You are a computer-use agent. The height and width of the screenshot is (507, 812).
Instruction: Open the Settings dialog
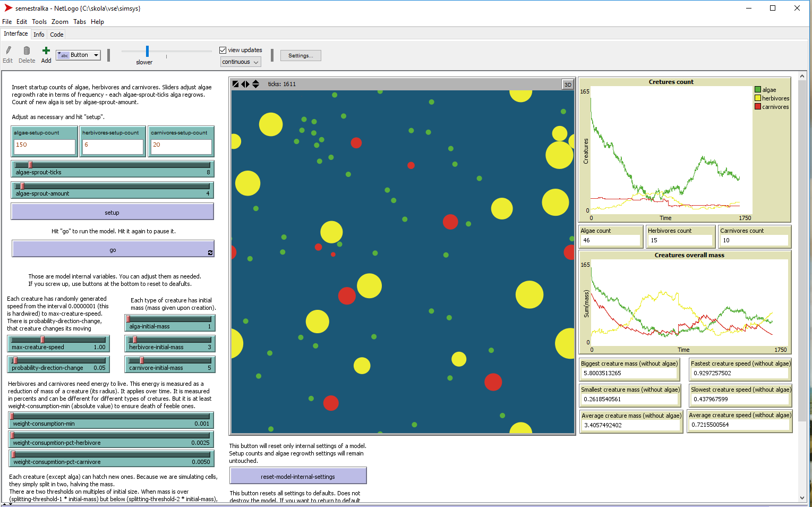point(301,55)
